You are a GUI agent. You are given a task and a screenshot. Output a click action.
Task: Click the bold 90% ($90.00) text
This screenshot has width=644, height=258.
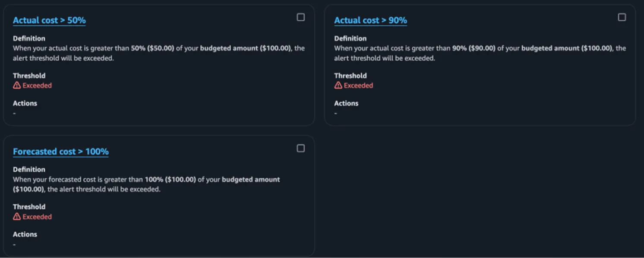(474, 48)
